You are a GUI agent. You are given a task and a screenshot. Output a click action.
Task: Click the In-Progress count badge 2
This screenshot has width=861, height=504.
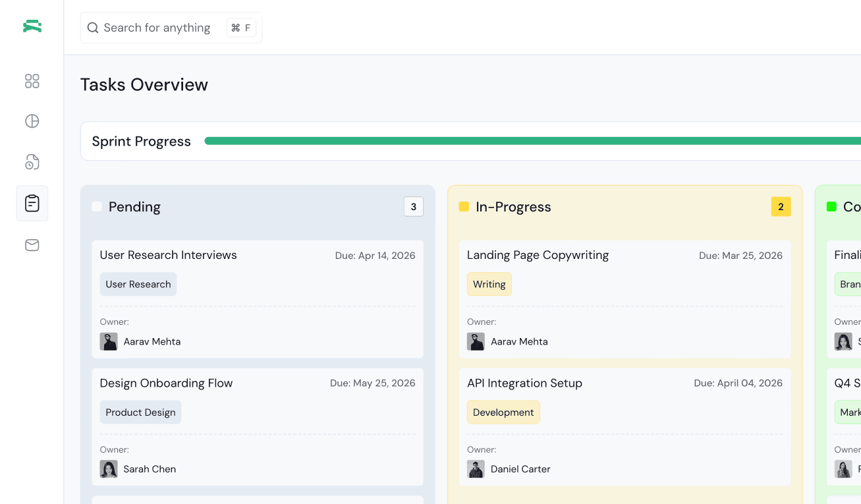(781, 207)
